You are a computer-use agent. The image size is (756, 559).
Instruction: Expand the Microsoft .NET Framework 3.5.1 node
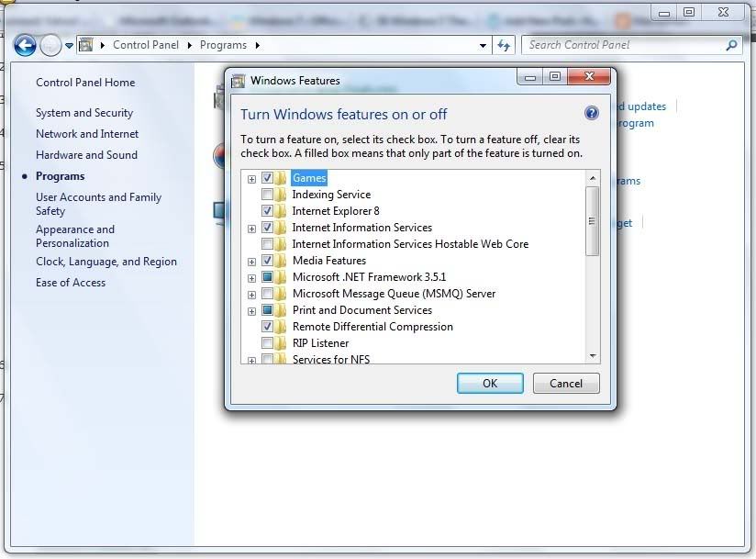tap(251, 278)
